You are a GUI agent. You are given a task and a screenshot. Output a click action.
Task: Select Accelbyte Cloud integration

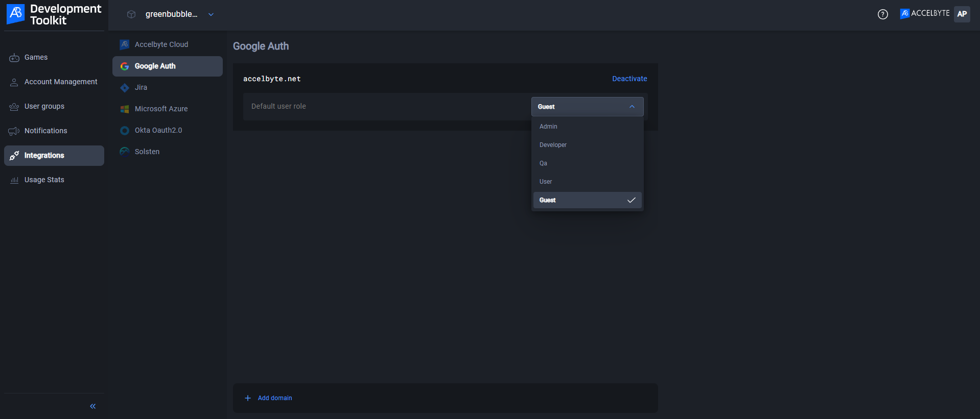168,44
